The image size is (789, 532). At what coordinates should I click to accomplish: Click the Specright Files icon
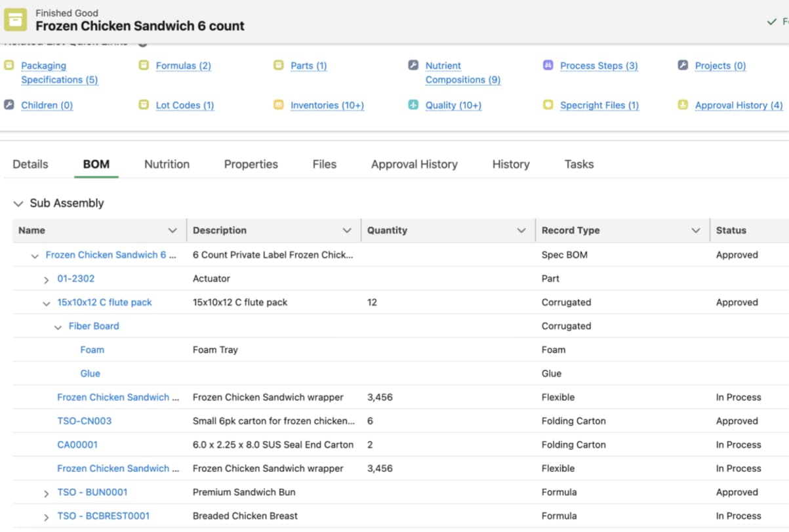point(549,106)
